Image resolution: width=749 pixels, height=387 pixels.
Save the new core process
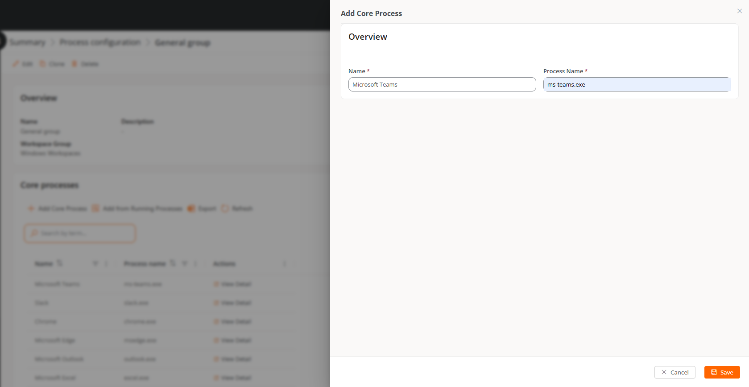(722, 372)
